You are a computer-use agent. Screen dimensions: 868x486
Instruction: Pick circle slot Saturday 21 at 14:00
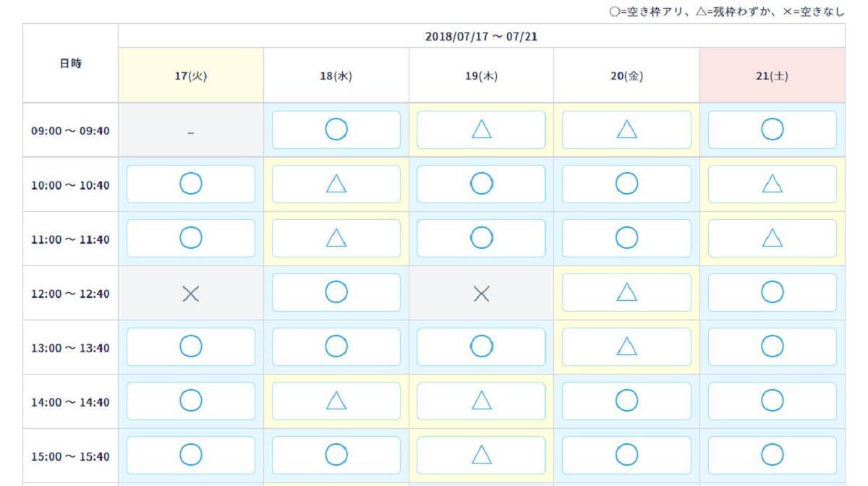tap(772, 401)
